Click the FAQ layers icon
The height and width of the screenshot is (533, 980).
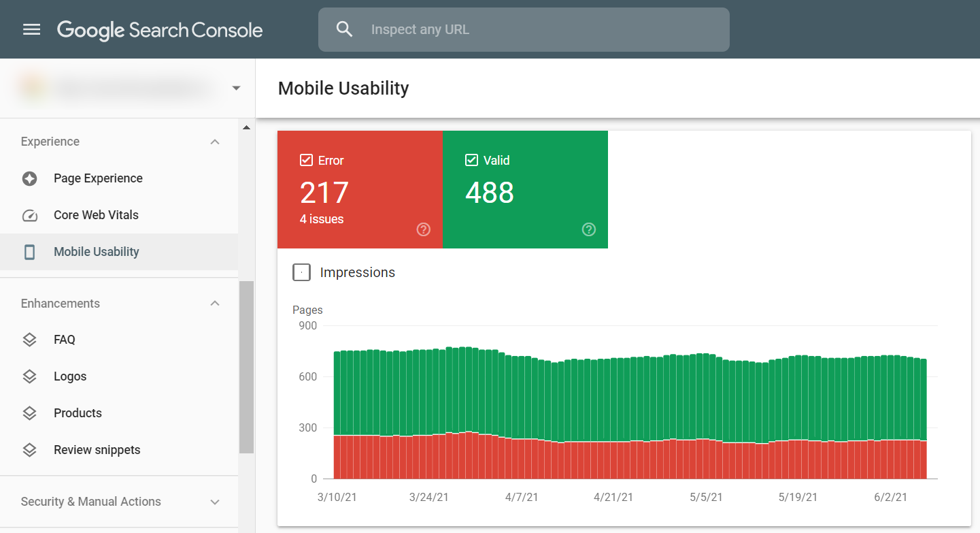click(x=29, y=340)
